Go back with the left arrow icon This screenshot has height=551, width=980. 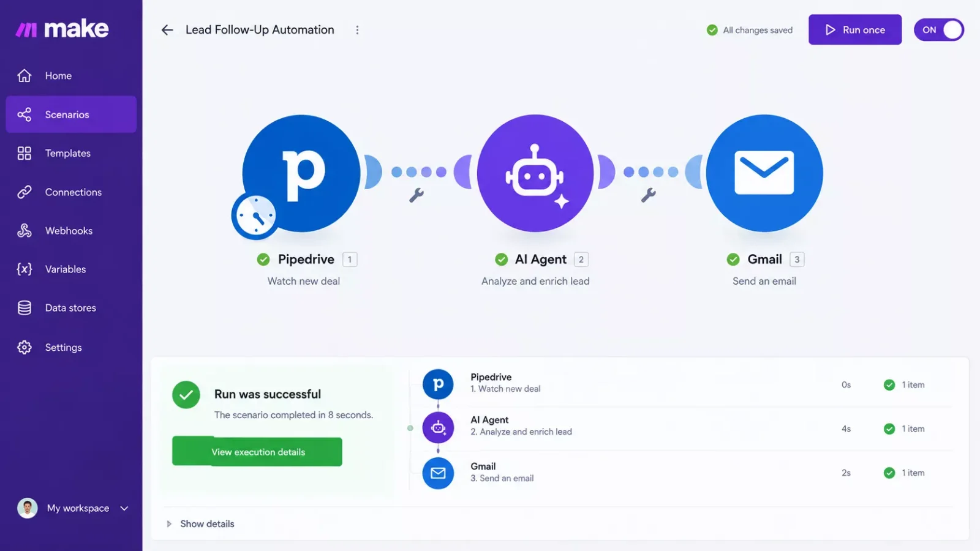tap(167, 30)
